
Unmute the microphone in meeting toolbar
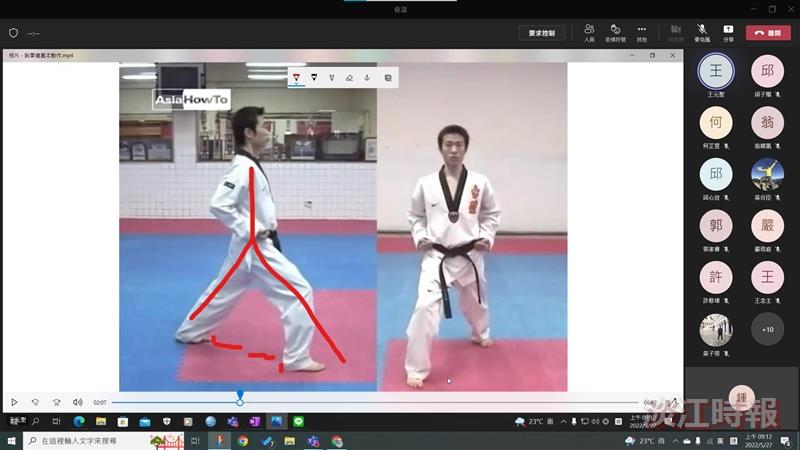tap(702, 32)
